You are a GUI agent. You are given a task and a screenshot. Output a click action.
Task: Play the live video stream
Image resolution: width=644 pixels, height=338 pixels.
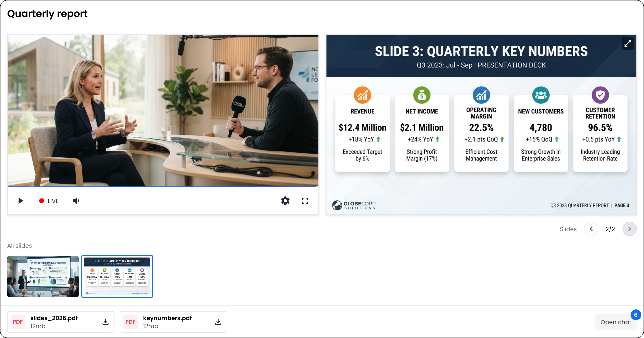21,201
